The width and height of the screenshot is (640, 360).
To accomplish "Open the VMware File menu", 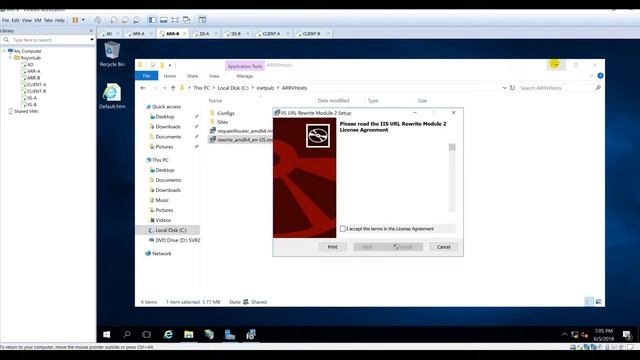I will [x=5, y=20].
